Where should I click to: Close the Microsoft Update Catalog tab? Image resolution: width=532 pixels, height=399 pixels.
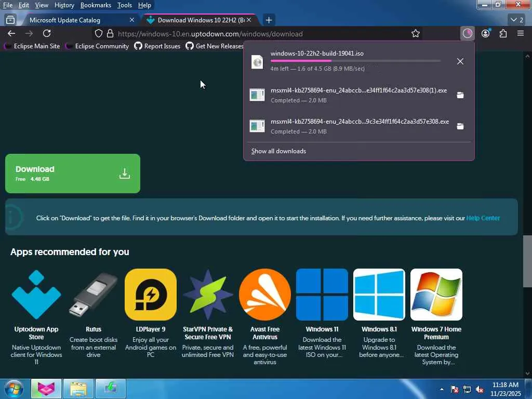[x=132, y=20]
